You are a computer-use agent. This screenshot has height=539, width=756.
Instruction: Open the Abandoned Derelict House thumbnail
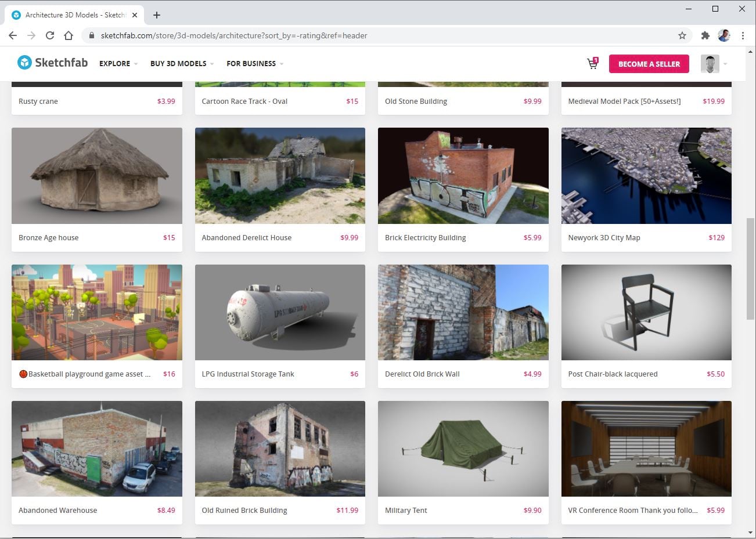pos(280,176)
